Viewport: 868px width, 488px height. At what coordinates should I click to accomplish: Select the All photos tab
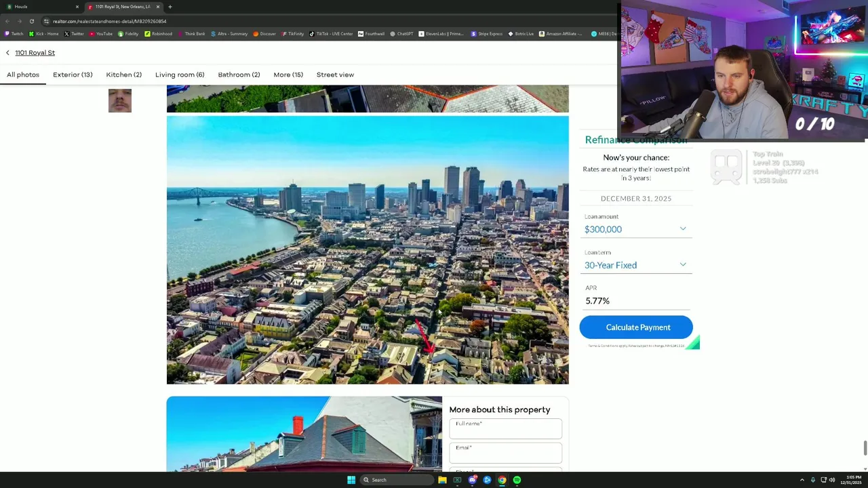point(23,75)
